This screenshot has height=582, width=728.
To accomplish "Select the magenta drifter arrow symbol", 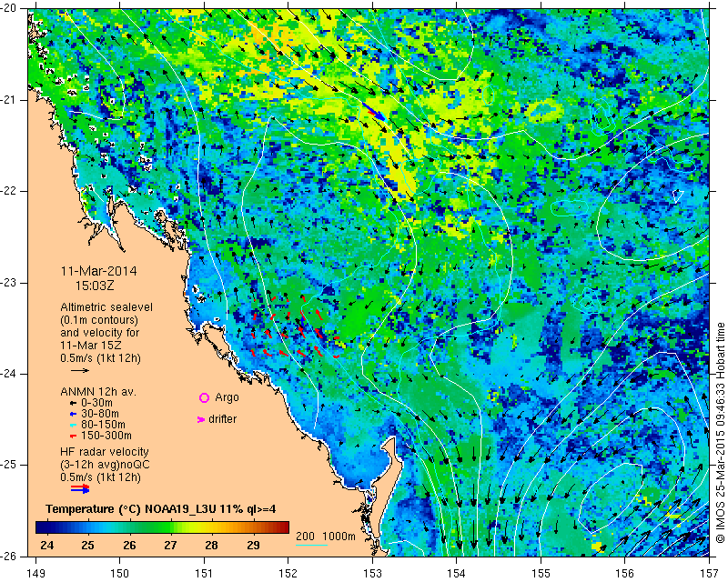I will click(201, 419).
